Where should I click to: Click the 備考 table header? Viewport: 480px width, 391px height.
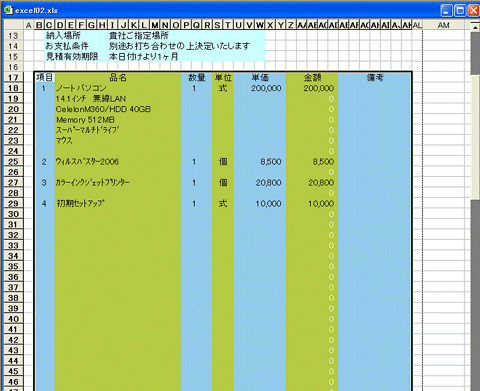pos(375,78)
